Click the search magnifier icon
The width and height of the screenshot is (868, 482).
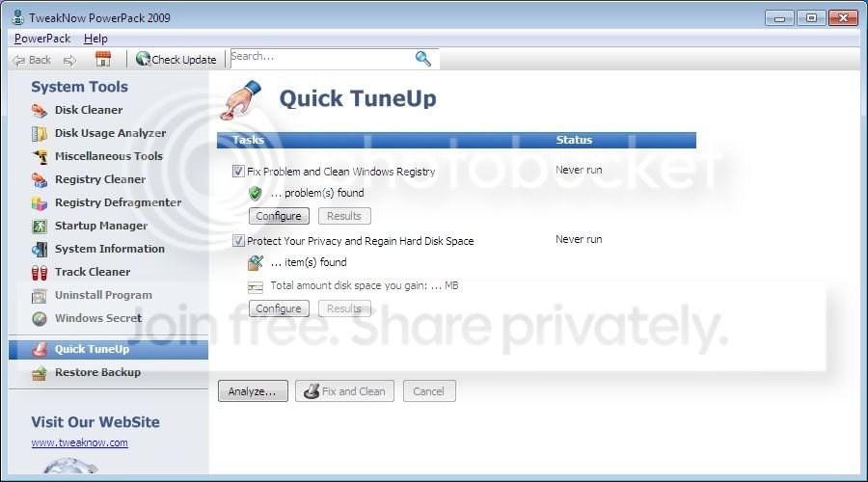tap(423, 58)
